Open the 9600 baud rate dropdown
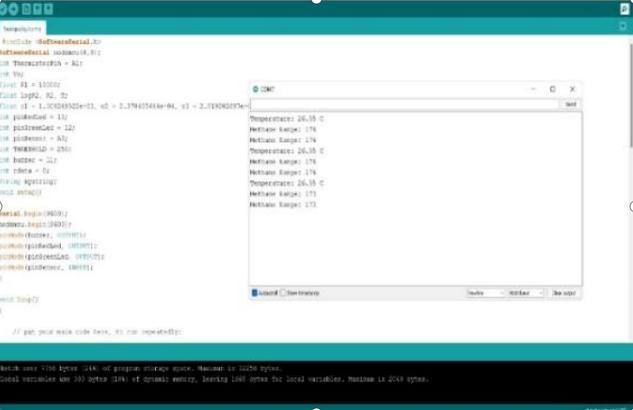Screen dimensions: 633x410 coord(526,293)
